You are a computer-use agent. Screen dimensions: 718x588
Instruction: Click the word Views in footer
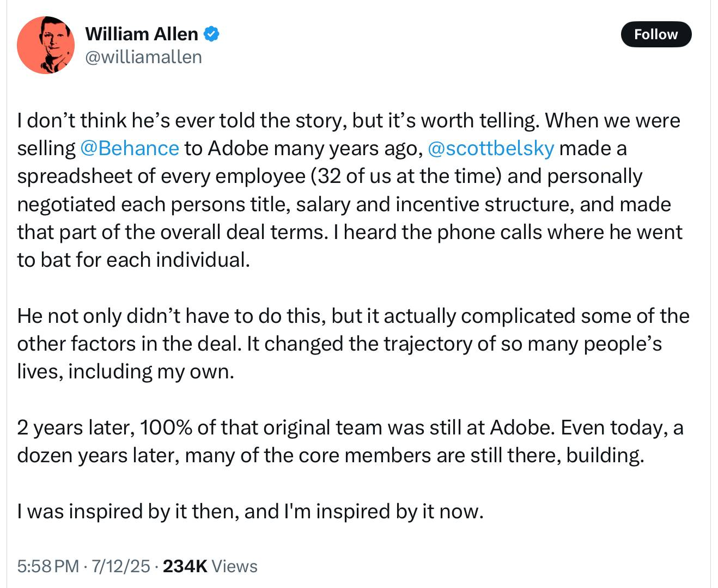(234, 566)
